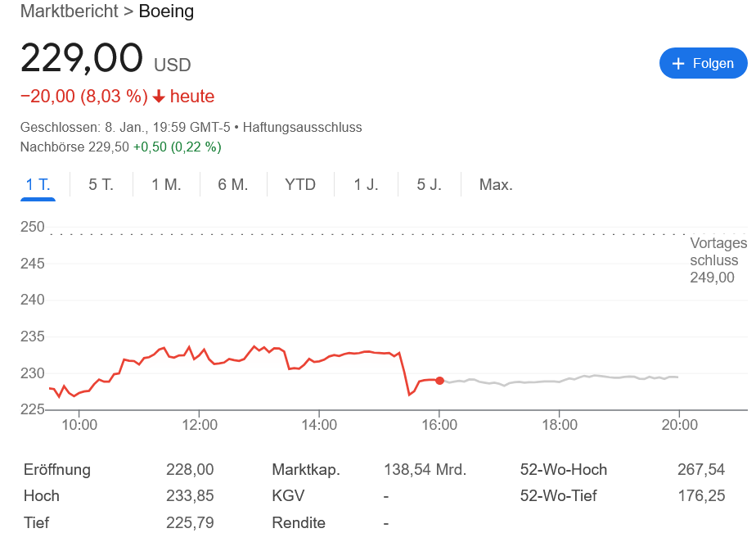Click the Marktkap. value 138,54 Mrd.
This screenshot has width=756, height=542.
pyautogui.click(x=426, y=469)
